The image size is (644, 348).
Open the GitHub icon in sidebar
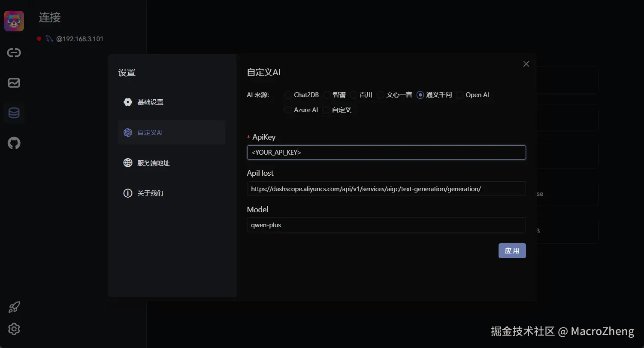(14, 143)
